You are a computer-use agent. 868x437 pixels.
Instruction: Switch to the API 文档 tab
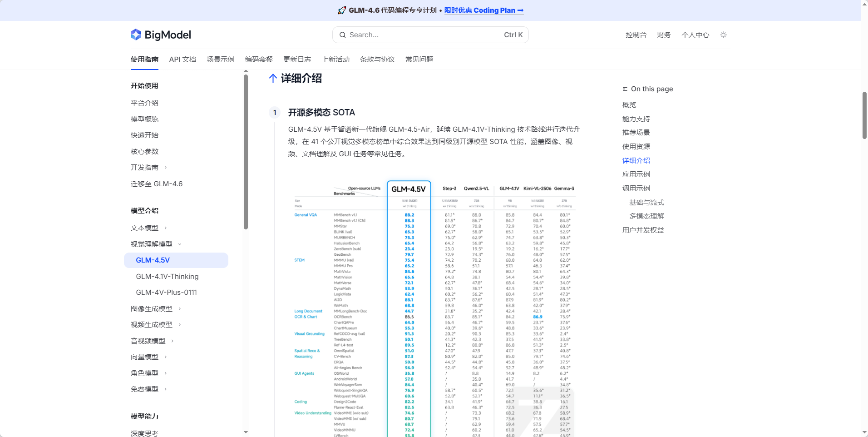pos(182,60)
